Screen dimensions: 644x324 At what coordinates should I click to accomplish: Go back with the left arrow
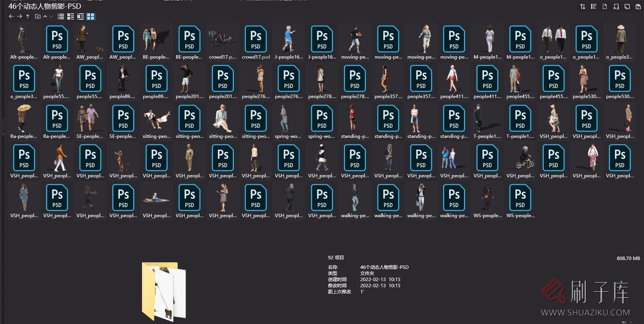tap(11, 16)
